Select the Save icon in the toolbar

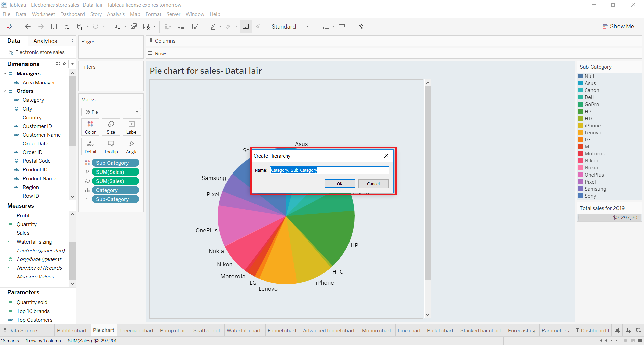(x=54, y=26)
